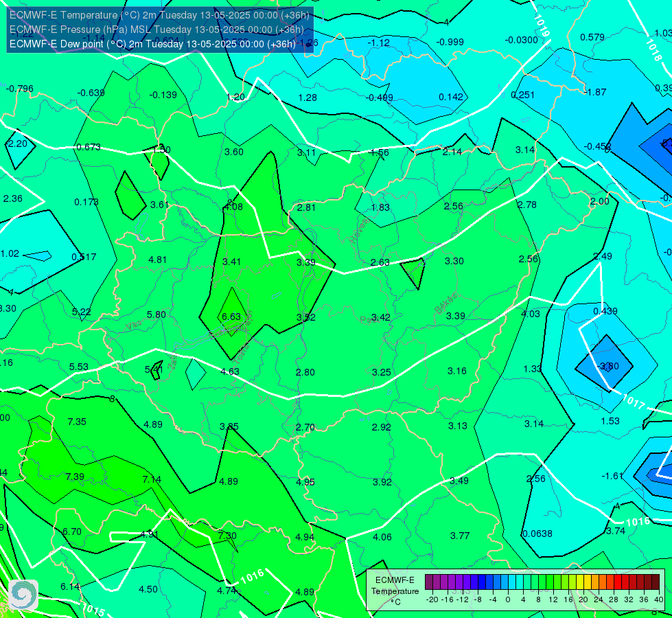Click the 3.49 dew point value
The height and width of the screenshot is (618, 672).
pos(459,481)
